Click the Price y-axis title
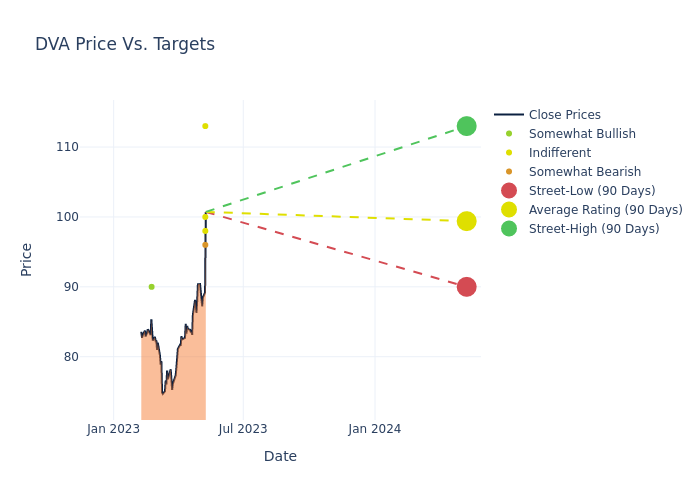 pos(27,259)
